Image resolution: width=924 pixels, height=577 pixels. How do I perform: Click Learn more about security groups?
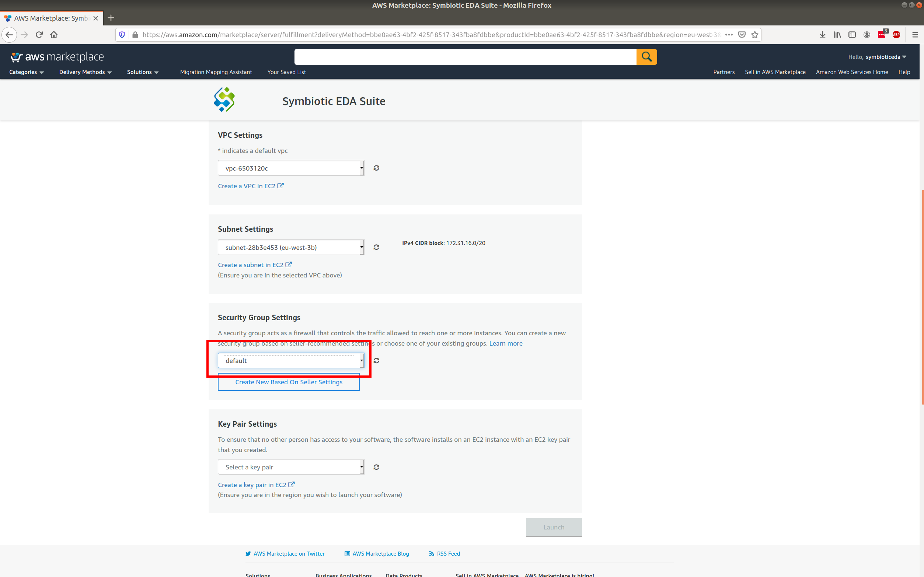click(506, 343)
